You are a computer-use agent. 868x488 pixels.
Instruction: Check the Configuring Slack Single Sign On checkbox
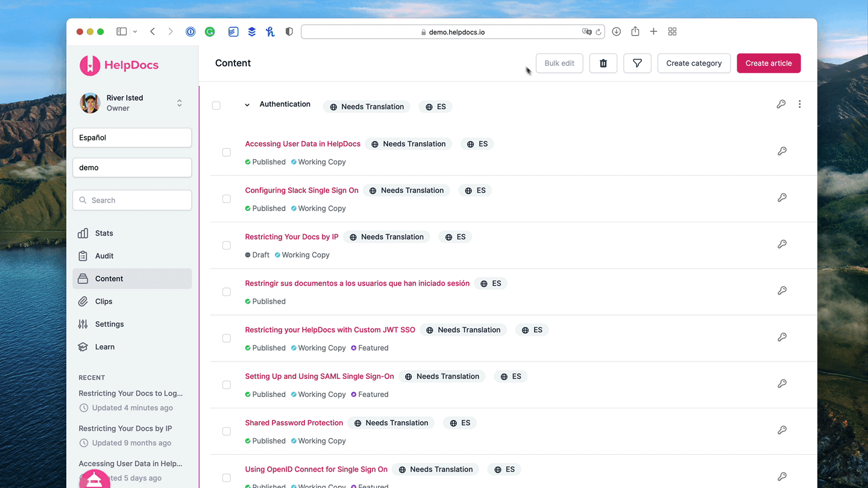pyautogui.click(x=227, y=199)
